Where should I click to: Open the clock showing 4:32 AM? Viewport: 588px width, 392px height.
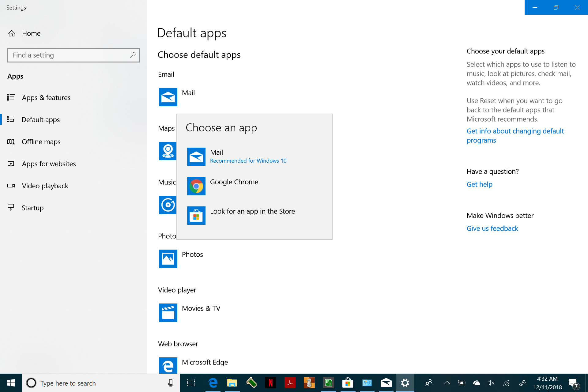tap(548, 383)
